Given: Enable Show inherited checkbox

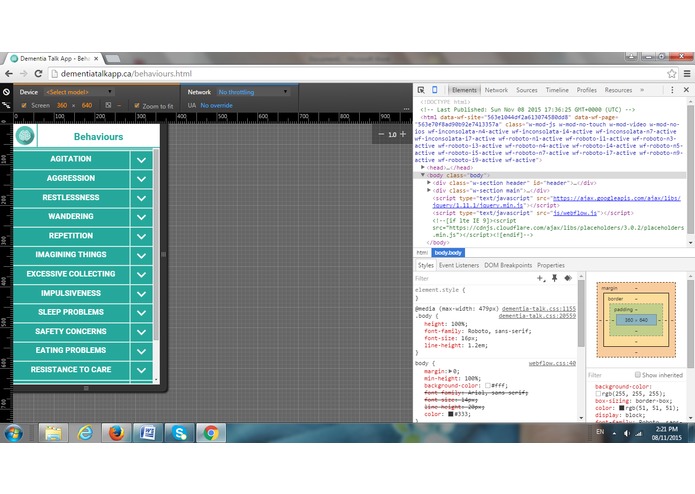Looking at the screenshot, I should tap(637, 374).
